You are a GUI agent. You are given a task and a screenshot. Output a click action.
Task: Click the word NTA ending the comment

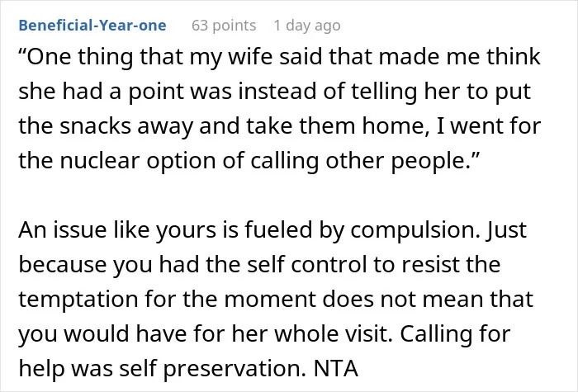pos(336,368)
